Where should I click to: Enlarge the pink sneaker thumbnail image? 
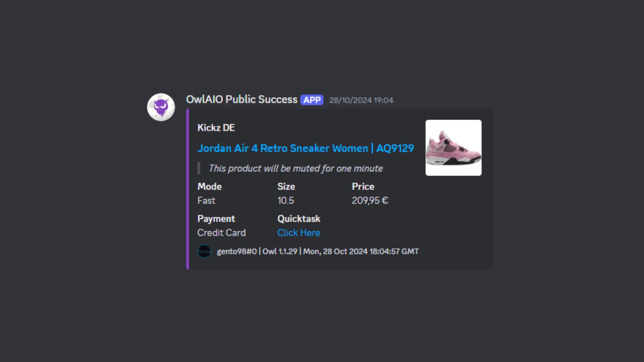(x=453, y=148)
